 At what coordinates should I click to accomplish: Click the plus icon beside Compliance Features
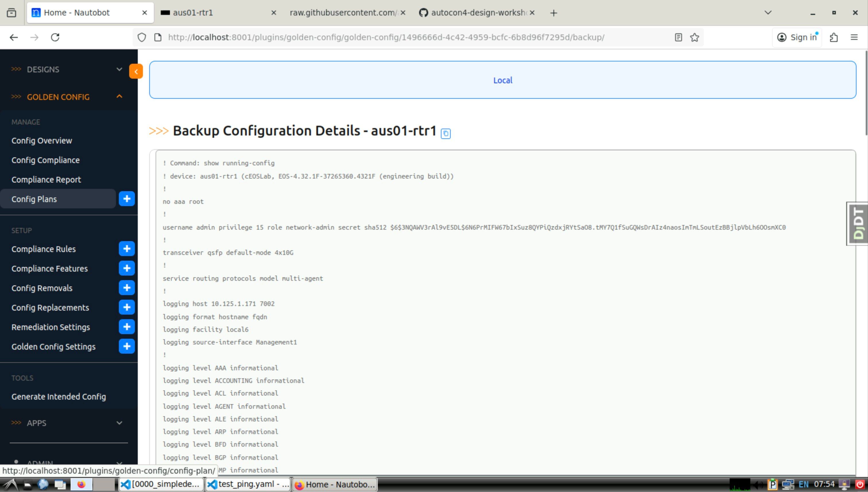click(127, 268)
